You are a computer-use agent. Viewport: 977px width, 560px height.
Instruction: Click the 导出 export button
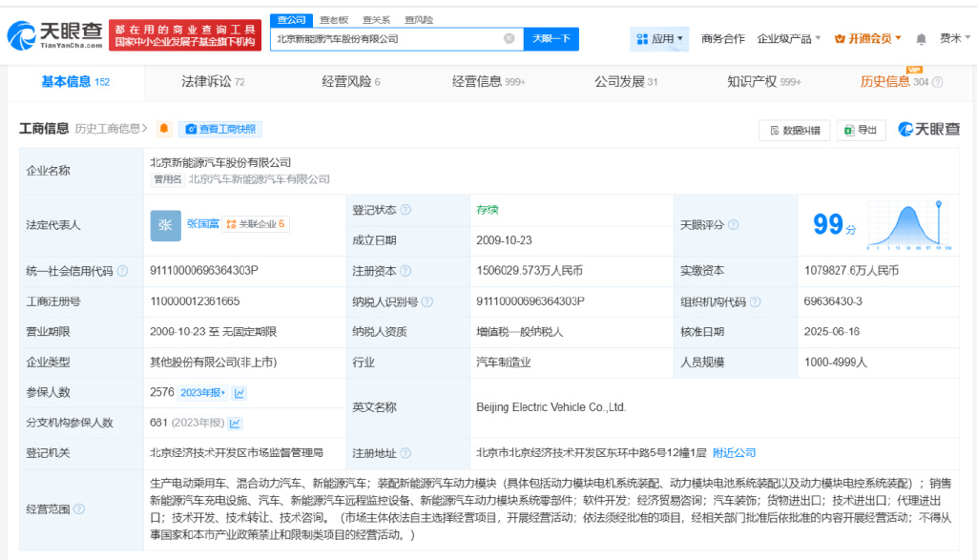pos(862,130)
